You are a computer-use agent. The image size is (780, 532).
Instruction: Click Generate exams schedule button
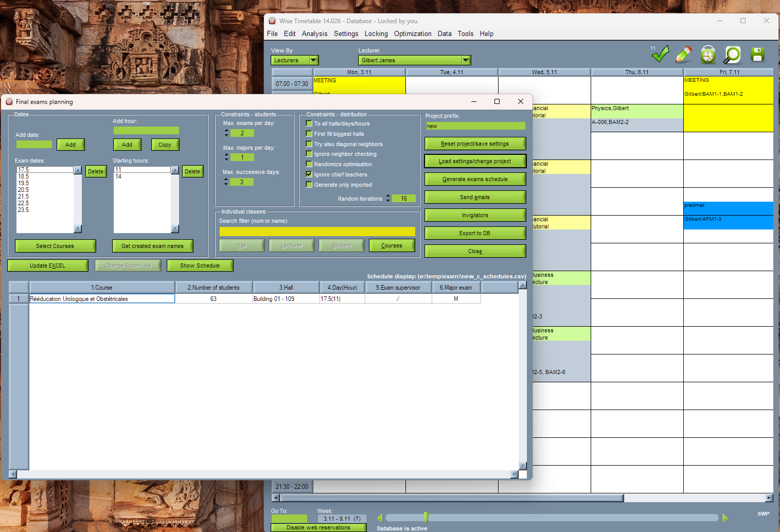point(475,179)
